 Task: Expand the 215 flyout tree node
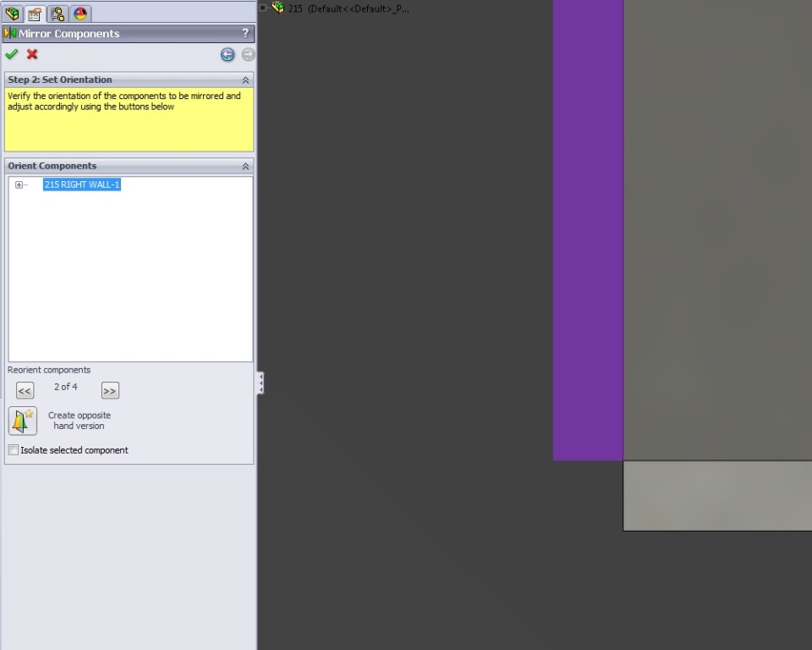263,8
